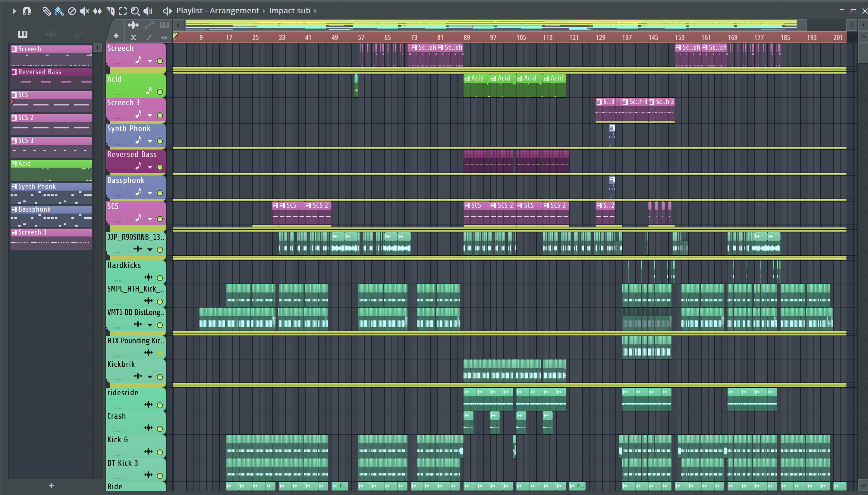868x495 pixels.
Task: Click waveform icon on ridesride track
Action: tap(148, 404)
